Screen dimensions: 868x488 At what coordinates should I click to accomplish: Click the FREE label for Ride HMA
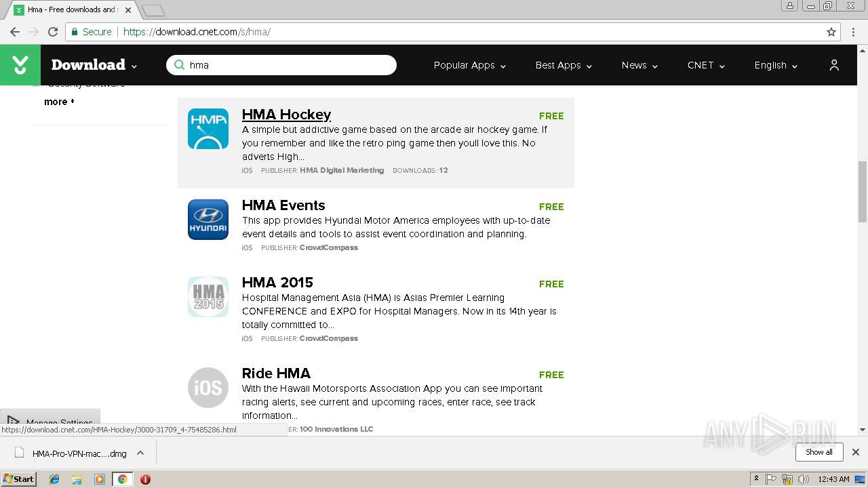click(551, 375)
